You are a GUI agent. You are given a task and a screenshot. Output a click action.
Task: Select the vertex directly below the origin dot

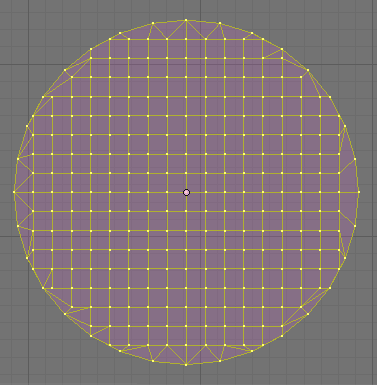point(186,211)
